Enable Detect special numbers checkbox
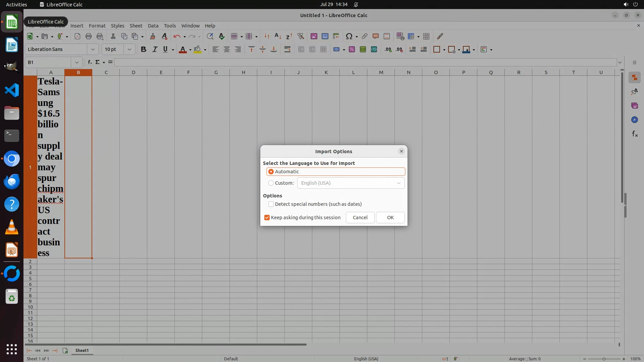644x362 pixels. tap(271, 204)
